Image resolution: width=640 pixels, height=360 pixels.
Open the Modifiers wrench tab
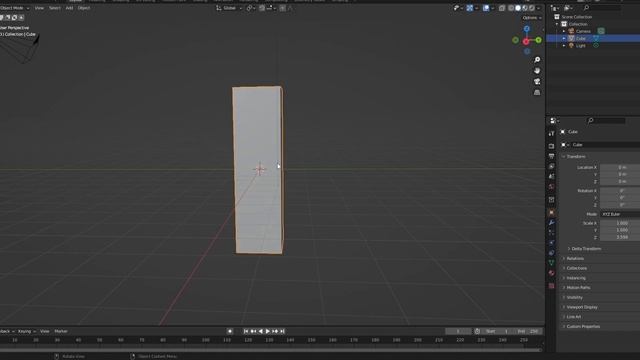tap(551, 222)
